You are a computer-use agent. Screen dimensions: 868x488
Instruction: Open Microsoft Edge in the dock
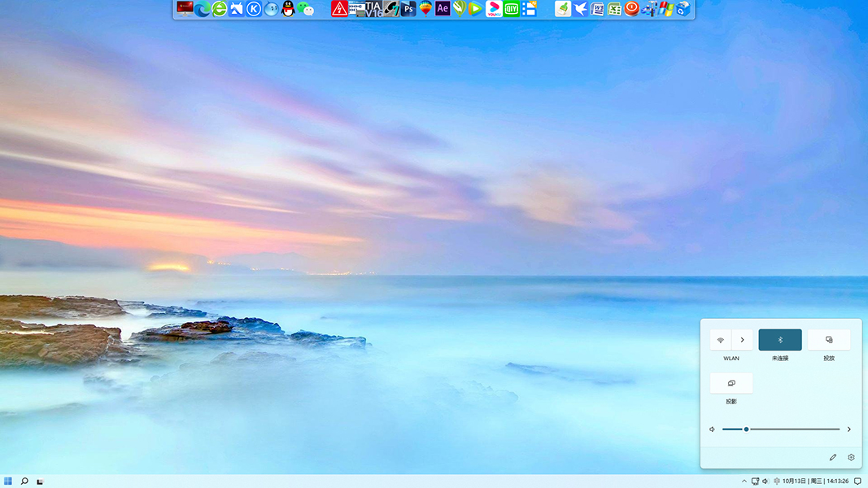(202, 9)
